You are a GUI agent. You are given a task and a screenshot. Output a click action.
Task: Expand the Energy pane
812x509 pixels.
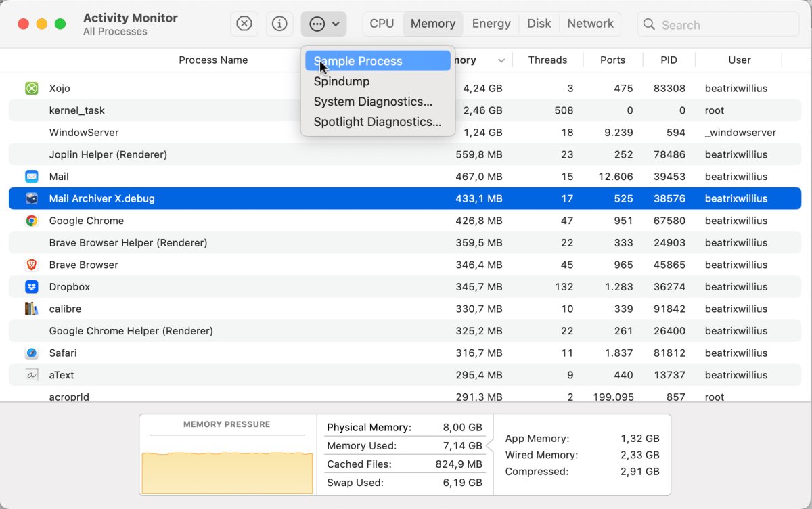491,23
